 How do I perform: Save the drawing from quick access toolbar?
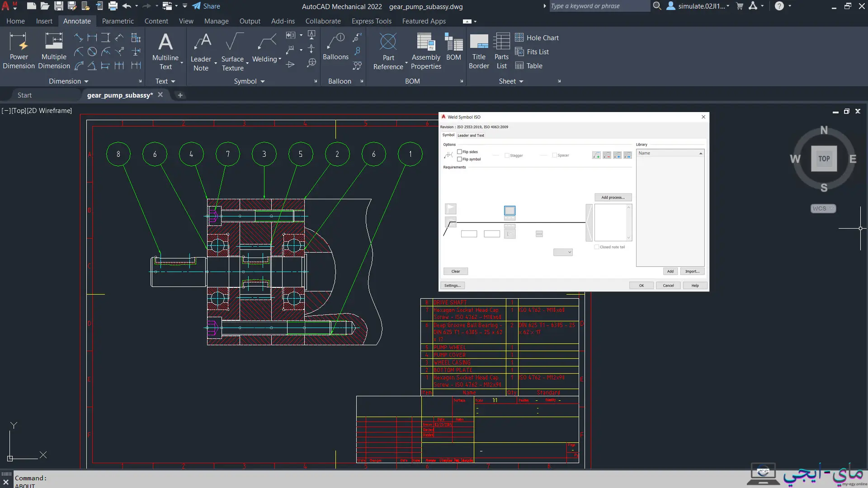(x=59, y=6)
